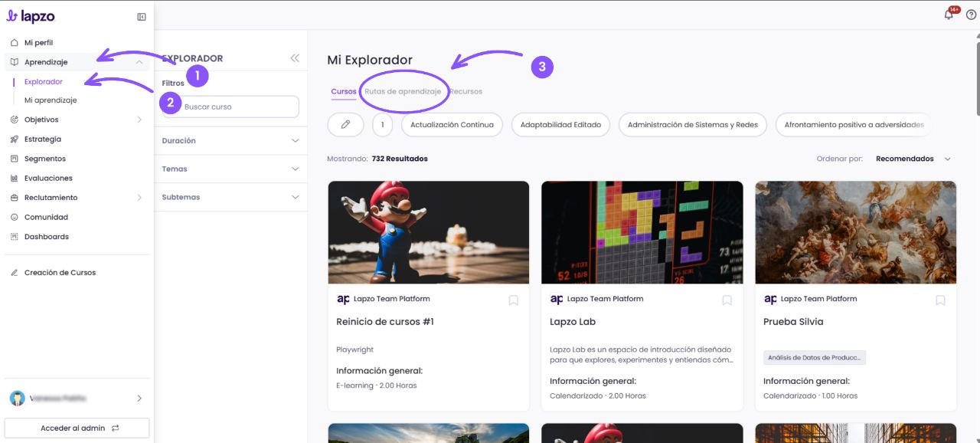Open Explorador in the sidebar
Viewport: 980px width, 443px height.
(44, 81)
